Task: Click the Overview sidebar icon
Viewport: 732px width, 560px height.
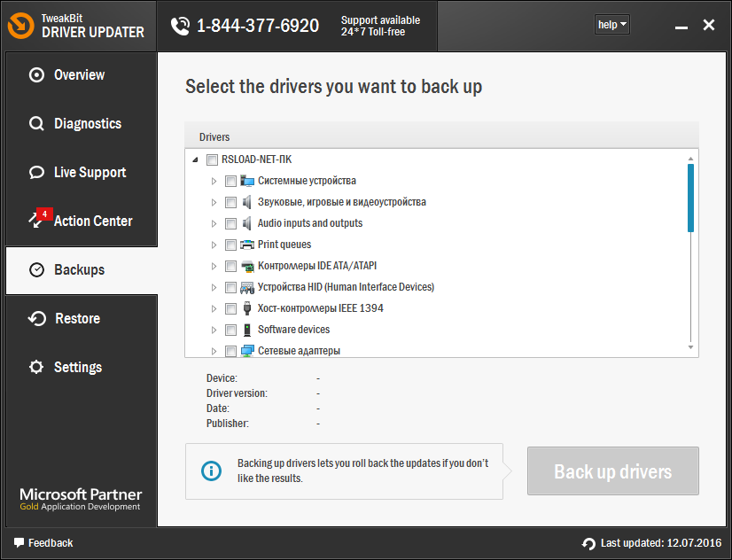Action: coord(36,75)
